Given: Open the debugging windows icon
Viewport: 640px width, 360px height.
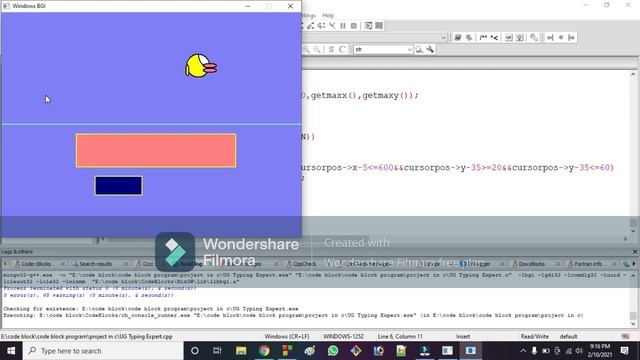Looking at the screenshot, I should click(x=368, y=26).
